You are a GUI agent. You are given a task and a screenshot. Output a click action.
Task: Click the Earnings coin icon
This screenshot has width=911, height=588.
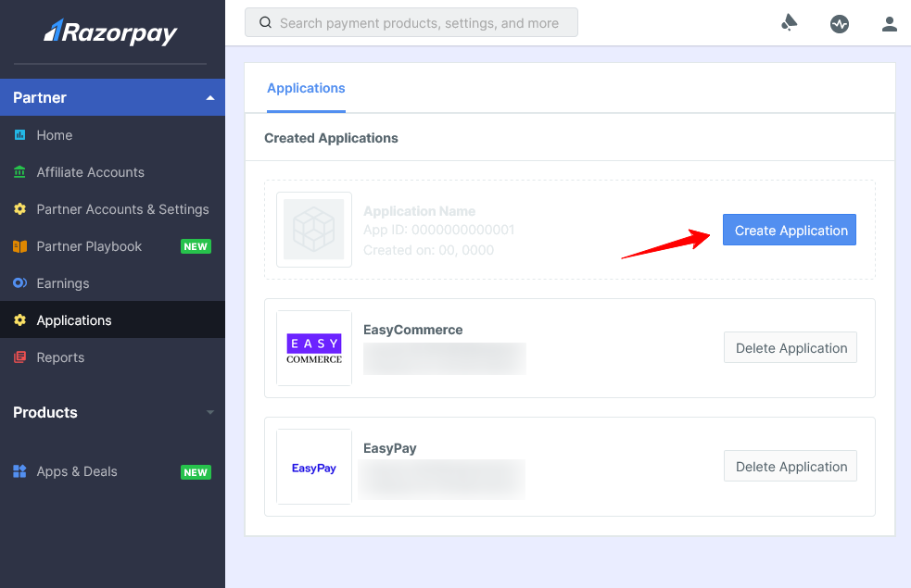19,282
